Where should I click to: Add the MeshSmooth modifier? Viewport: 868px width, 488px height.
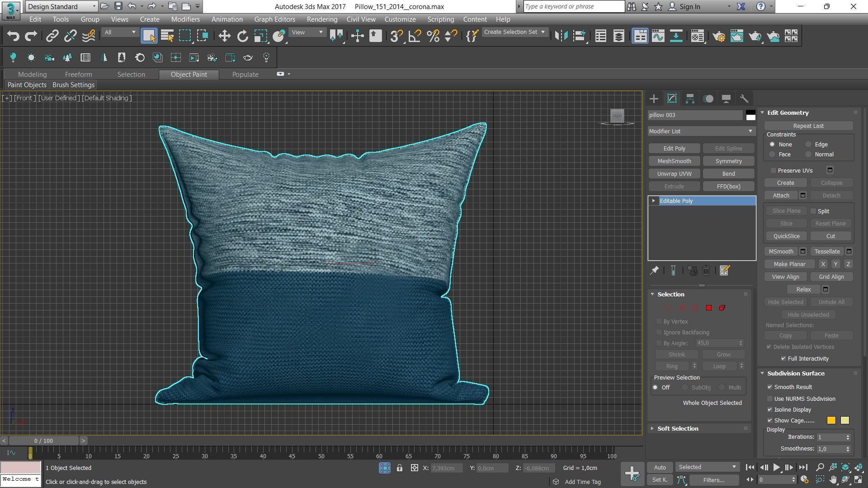click(x=674, y=161)
